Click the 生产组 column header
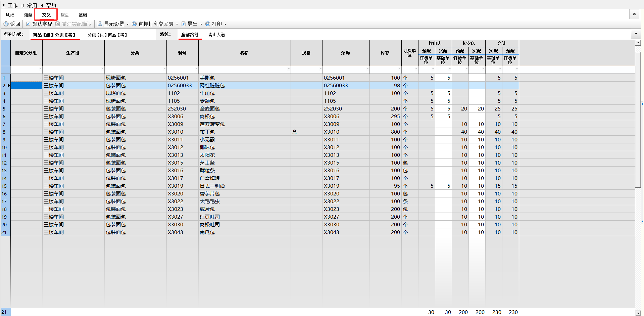644x316 pixels. 73,53
